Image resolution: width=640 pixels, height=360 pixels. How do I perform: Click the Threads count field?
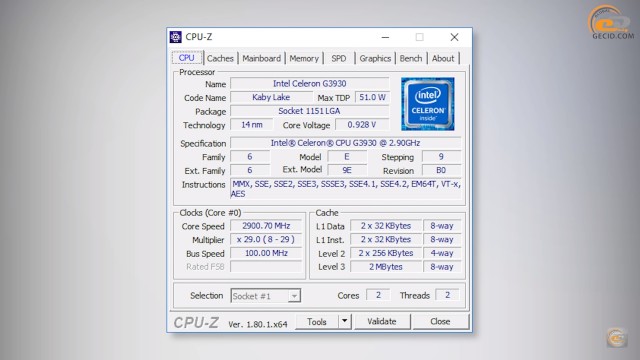pyautogui.click(x=447, y=295)
